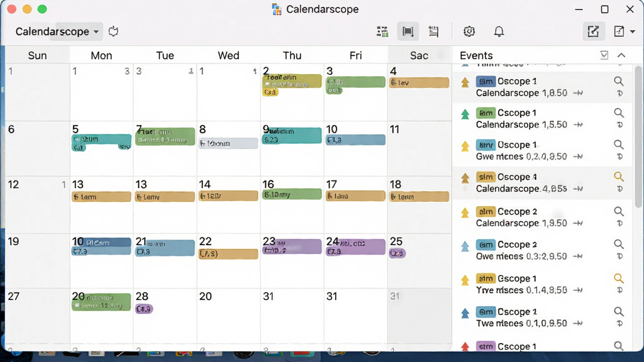Screen dimensions: 644x362
Task: Click green tree icon for Calendarscope 1,5.50
Action: [465, 114]
